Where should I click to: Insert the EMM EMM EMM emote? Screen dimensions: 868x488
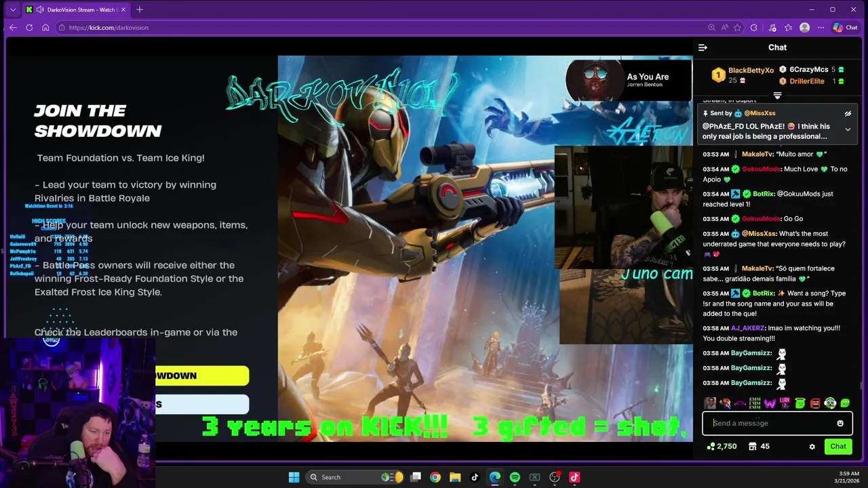pos(755,403)
